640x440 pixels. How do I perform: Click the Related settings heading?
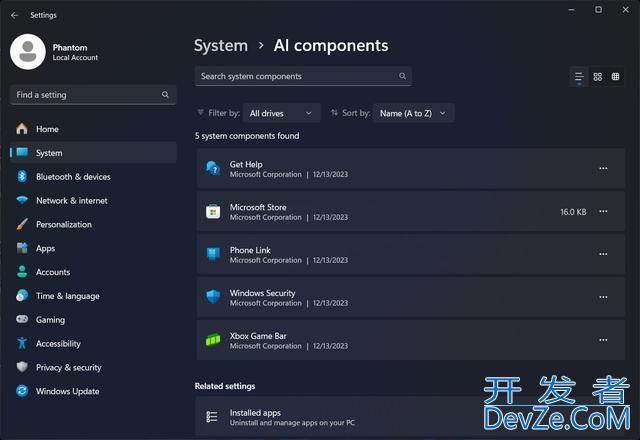pos(225,386)
